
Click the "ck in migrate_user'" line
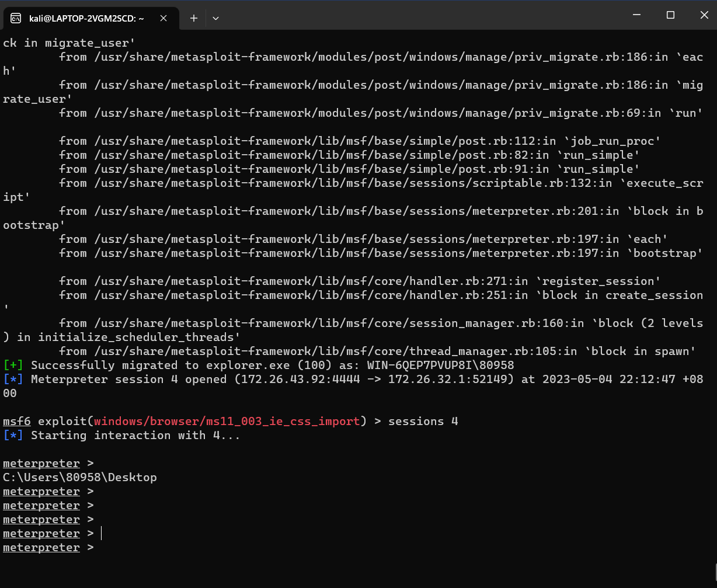click(x=69, y=43)
